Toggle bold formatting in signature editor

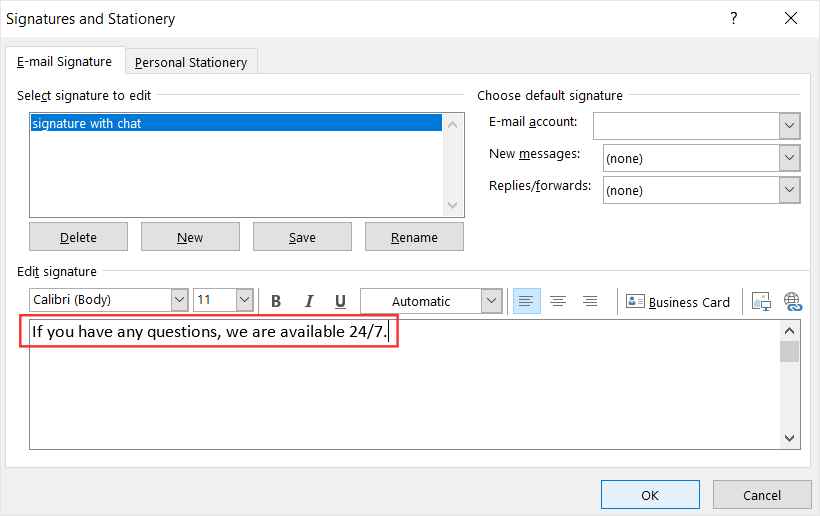276,301
